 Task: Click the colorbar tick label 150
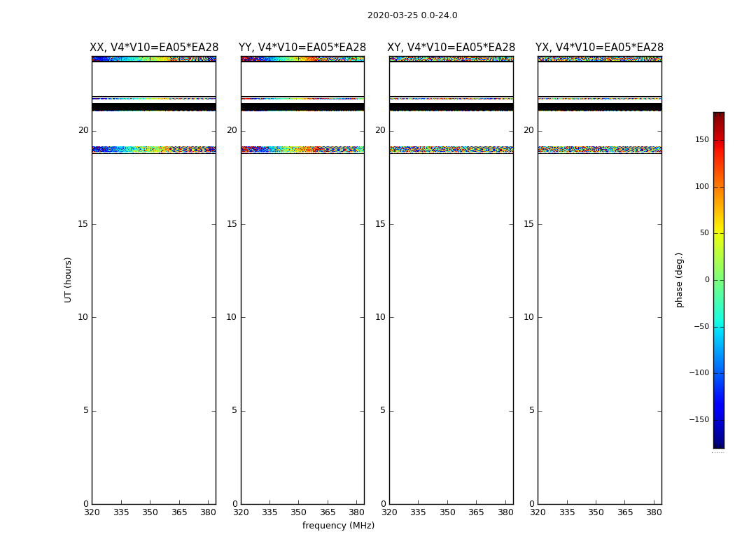click(702, 139)
